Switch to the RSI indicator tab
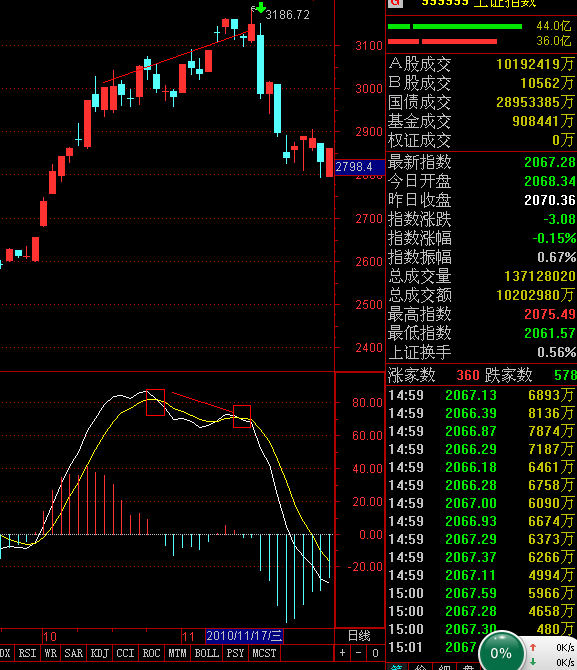 pyautogui.click(x=27, y=653)
